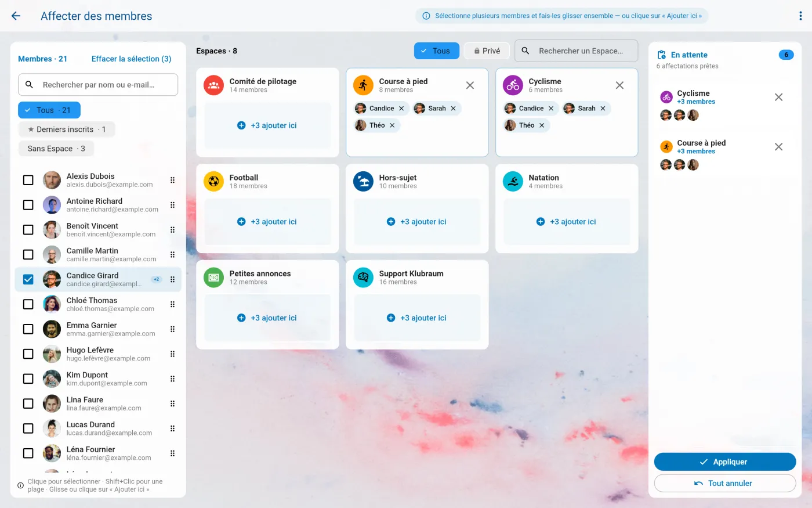Check the box for Antoine Richard
Screen dimensions: 812x508
point(28,205)
